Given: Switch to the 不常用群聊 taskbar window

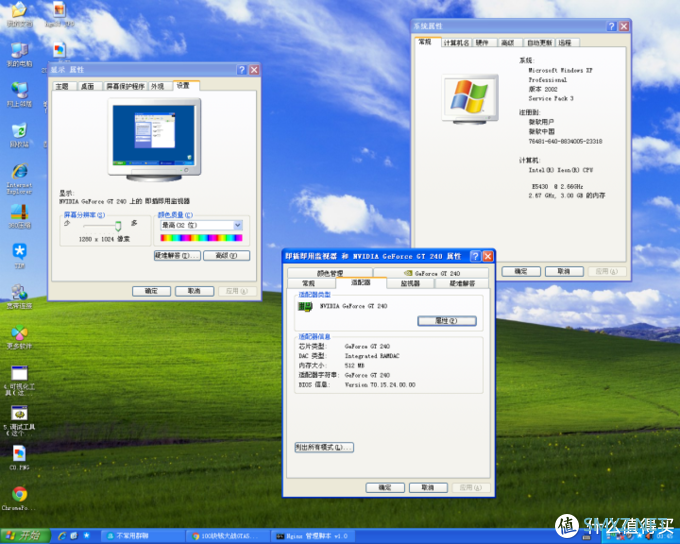Looking at the screenshot, I should 144,536.
